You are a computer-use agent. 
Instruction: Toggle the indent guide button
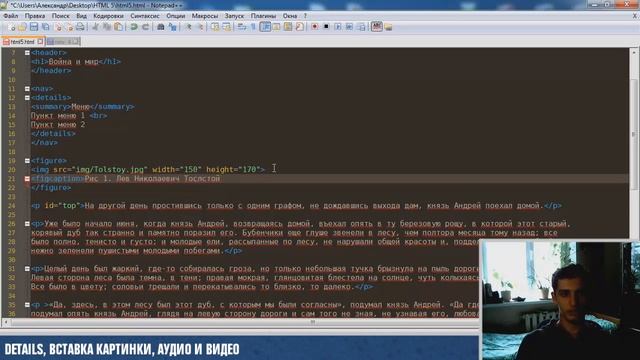pyautogui.click(x=265, y=27)
